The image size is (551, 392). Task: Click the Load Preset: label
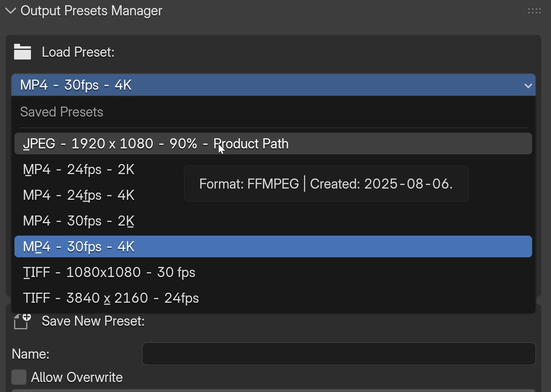point(78,52)
